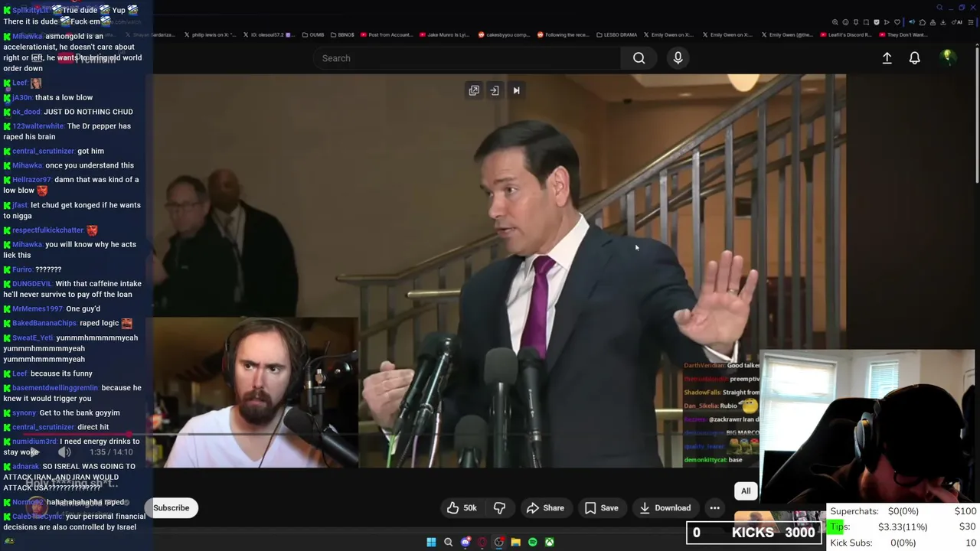Open 'Jake Munro Is Lyi...' bookmark

coord(444,34)
